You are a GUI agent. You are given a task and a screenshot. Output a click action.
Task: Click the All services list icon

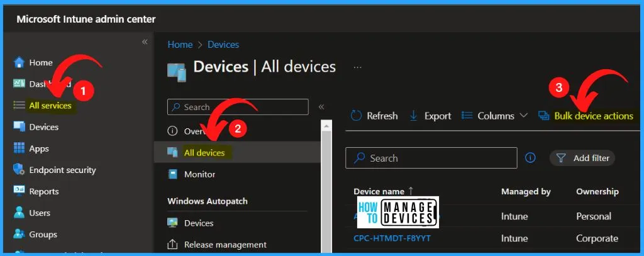(x=19, y=106)
